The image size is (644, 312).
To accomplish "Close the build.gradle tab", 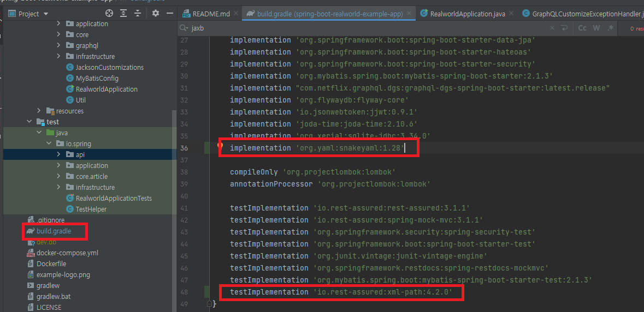I will tap(409, 14).
